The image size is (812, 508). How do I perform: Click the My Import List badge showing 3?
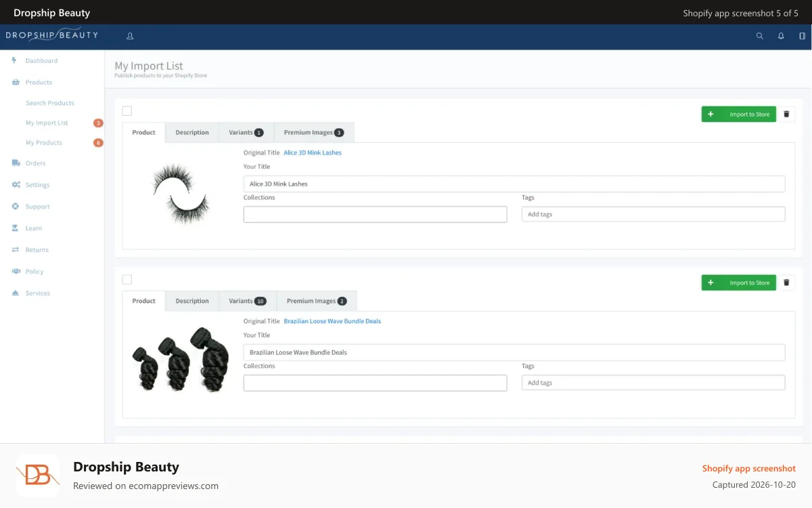pyautogui.click(x=98, y=123)
